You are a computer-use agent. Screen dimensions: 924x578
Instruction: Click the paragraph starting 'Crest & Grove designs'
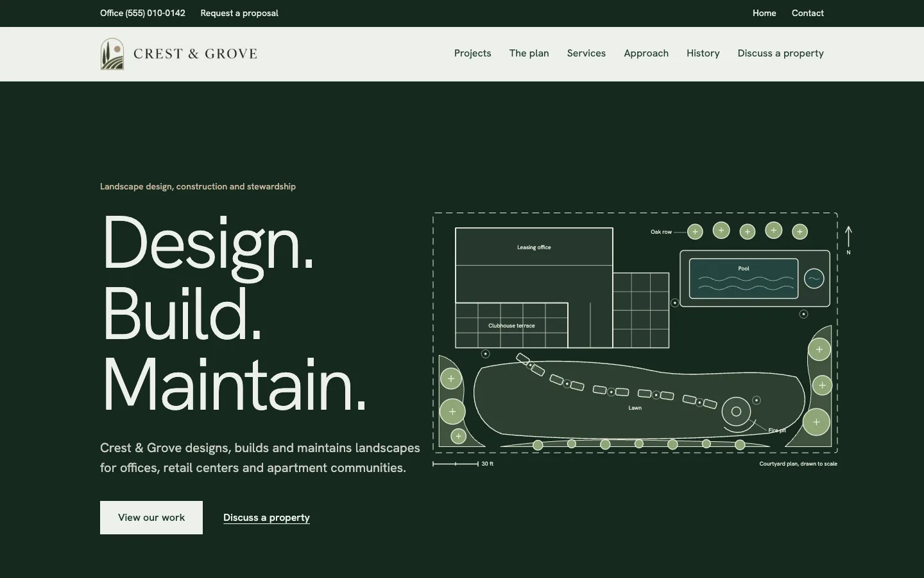point(260,458)
